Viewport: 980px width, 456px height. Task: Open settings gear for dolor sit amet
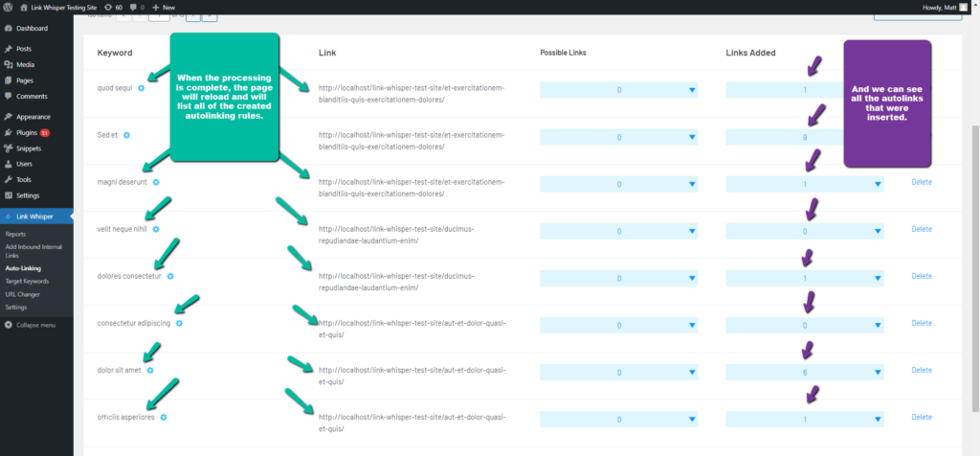pyautogui.click(x=150, y=371)
